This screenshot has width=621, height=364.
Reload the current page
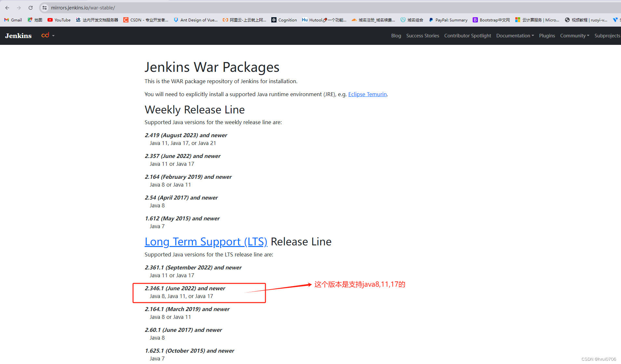pos(30,7)
